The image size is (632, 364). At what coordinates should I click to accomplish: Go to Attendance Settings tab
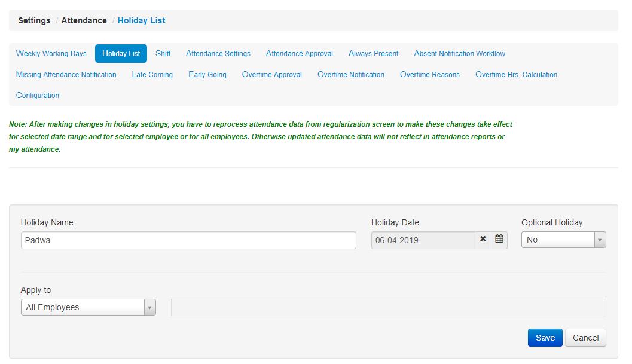click(x=218, y=54)
